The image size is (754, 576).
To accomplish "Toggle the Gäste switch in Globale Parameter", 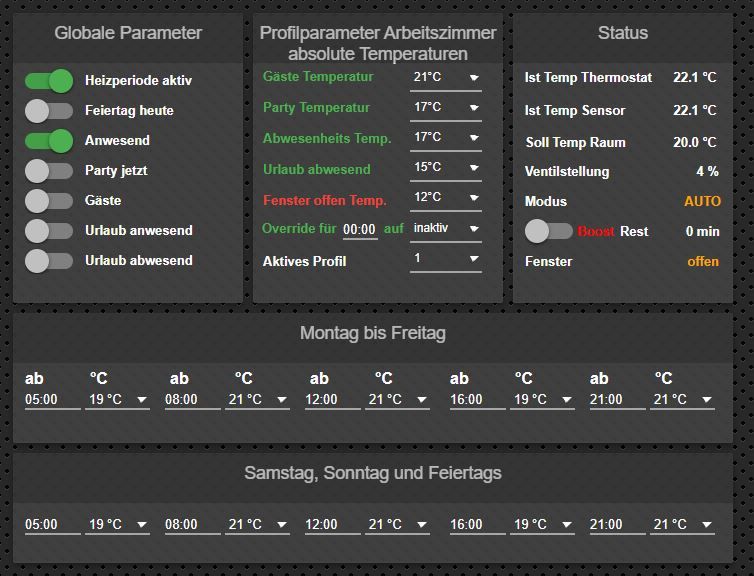I will [49, 201].
